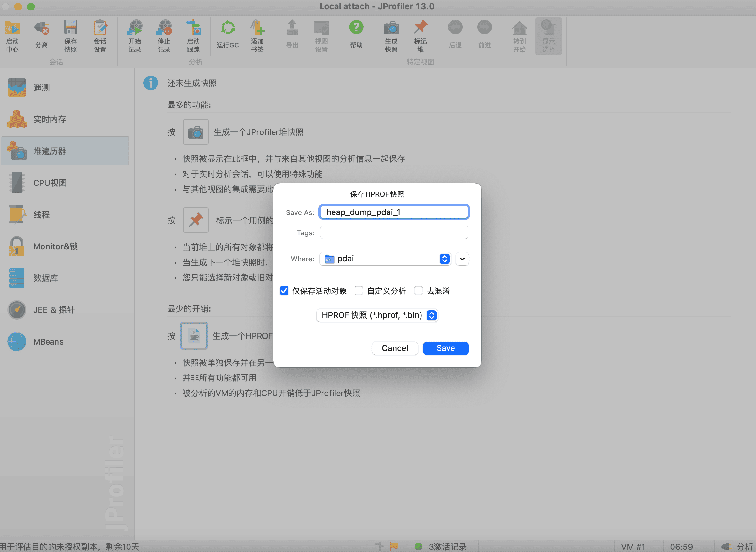Click into the Tags input field
The width and height of the screenshot is (756, 552).
[x=394, y=232]
